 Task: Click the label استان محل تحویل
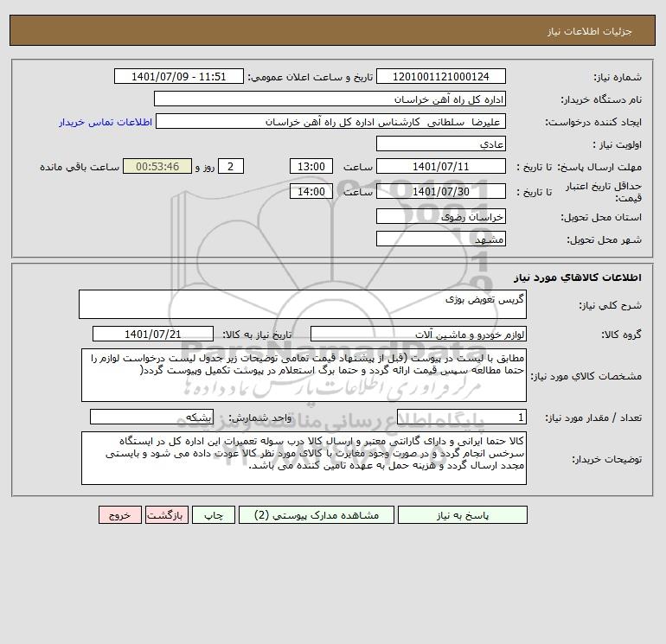point(601,217)
